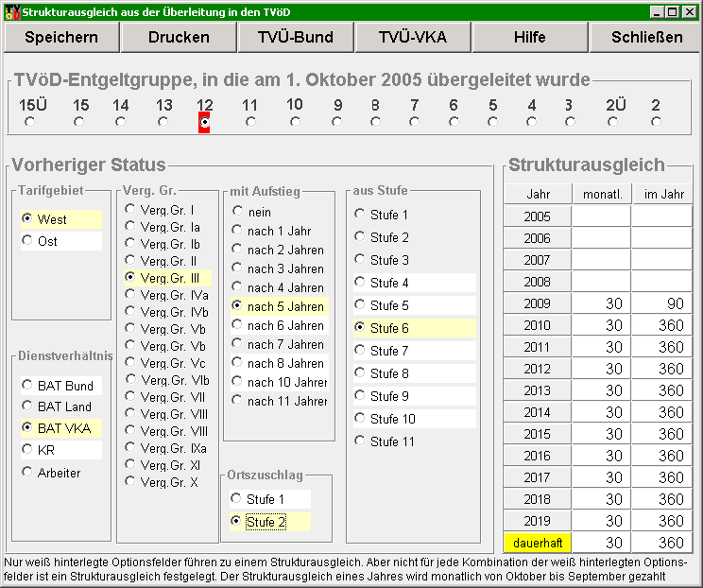703x588 pixels.
Task: Minimize the Strukturausgleich window
Action: [657, 12]
